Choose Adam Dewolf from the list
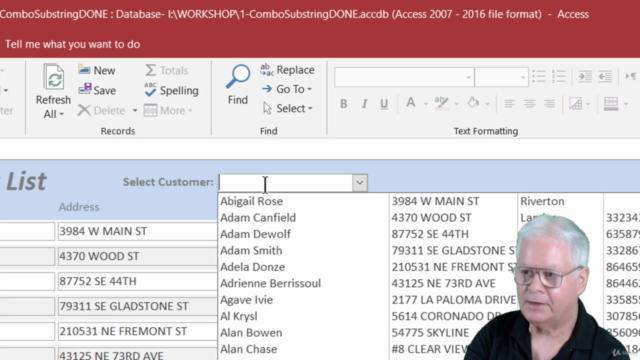Viewport: 640px width, 360px height. click(256, 234)
